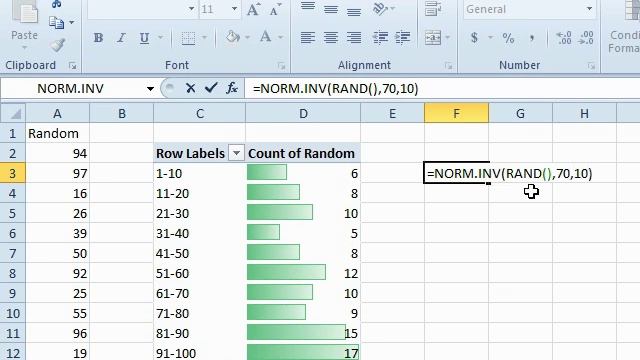Screen dimensions: 640x360
Task: Top align cell contents
Action: (307, 7)
